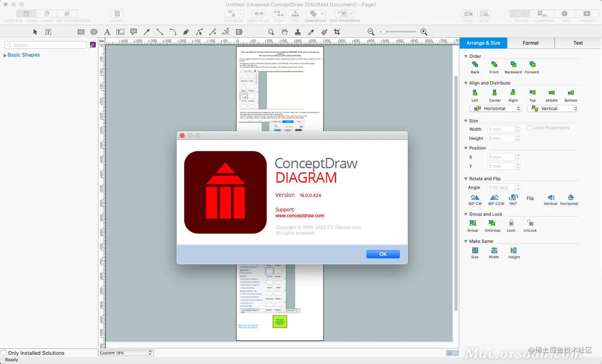Select the arrow pointer tool
Image resolution: width=602 pixels, height=364 pixels.
(35, 32)
